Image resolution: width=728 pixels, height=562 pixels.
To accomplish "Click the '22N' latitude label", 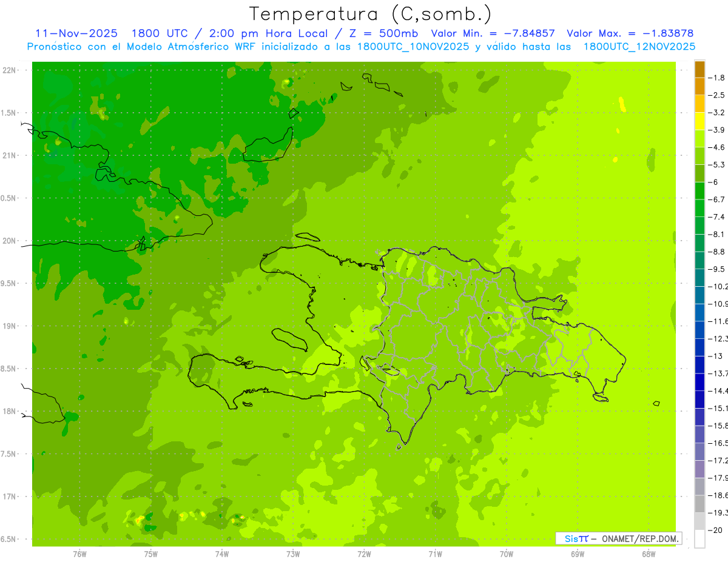I will click(9, 70).
